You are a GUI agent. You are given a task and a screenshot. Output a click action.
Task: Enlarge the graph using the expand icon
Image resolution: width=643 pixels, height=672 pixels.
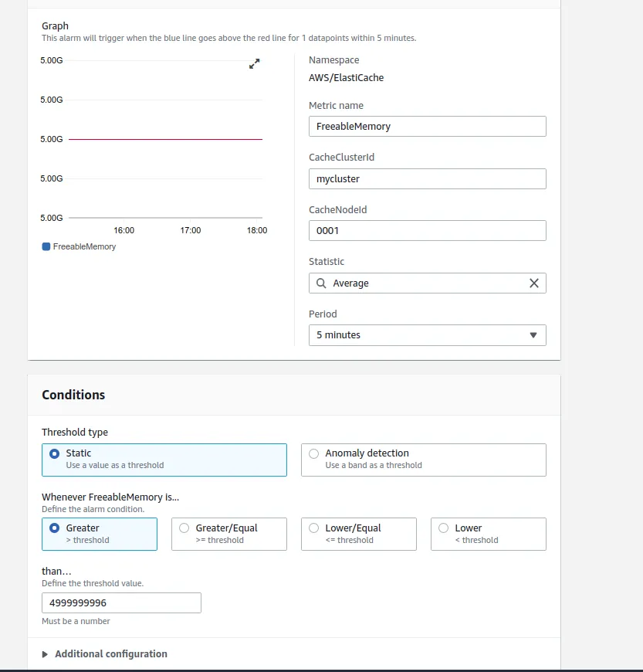click(255, 64)
